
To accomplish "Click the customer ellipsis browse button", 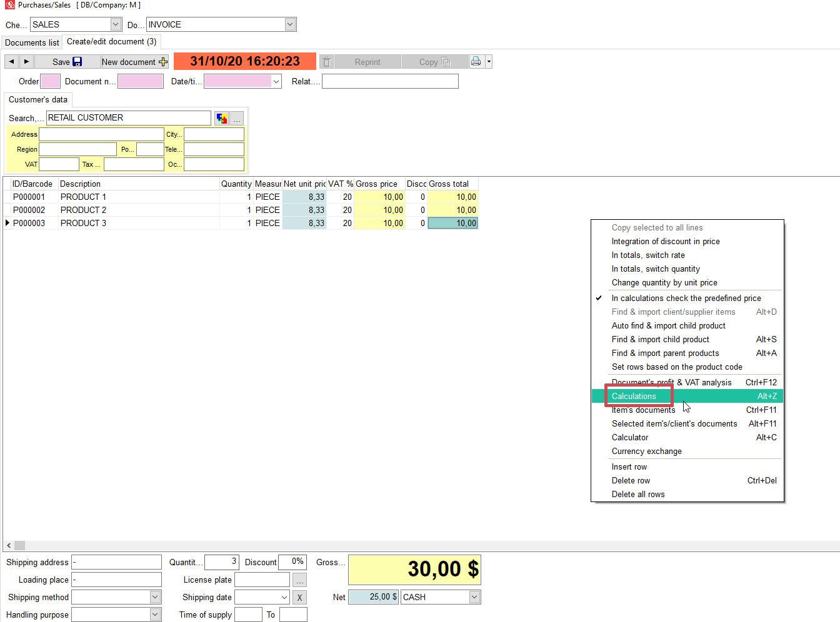I will click(237, 118).
